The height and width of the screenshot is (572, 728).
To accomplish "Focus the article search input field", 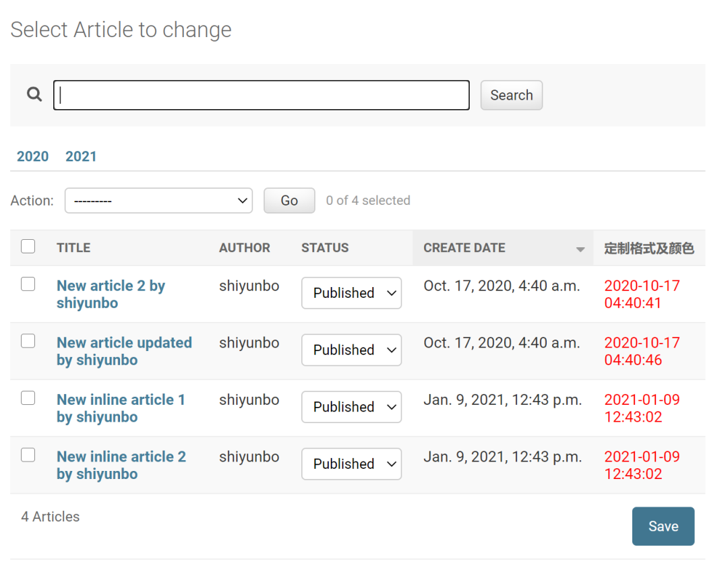I will pos(262,95).
